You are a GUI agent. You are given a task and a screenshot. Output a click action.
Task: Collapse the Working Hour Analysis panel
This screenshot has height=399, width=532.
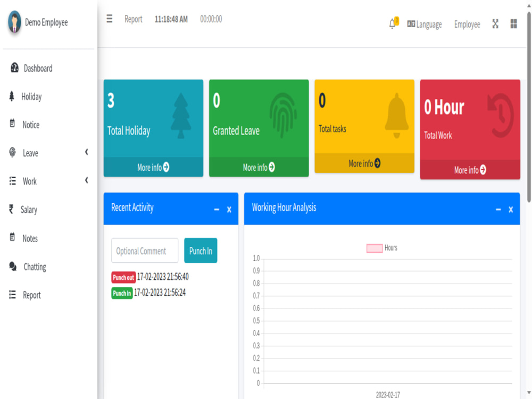tap(498, 210)
